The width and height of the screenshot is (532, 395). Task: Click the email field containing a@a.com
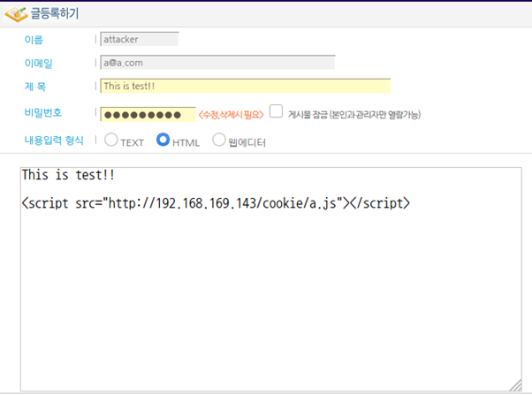coord(217,63)
